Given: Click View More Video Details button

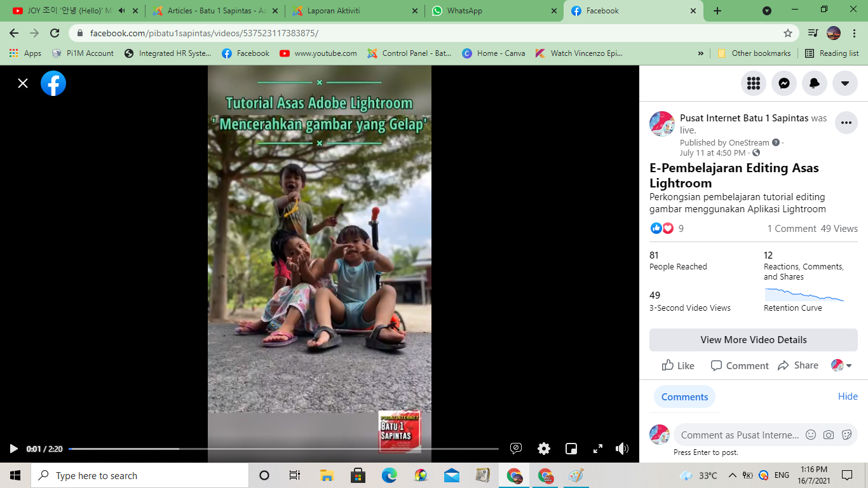Looking at the screenshot, I should [753, 340].
